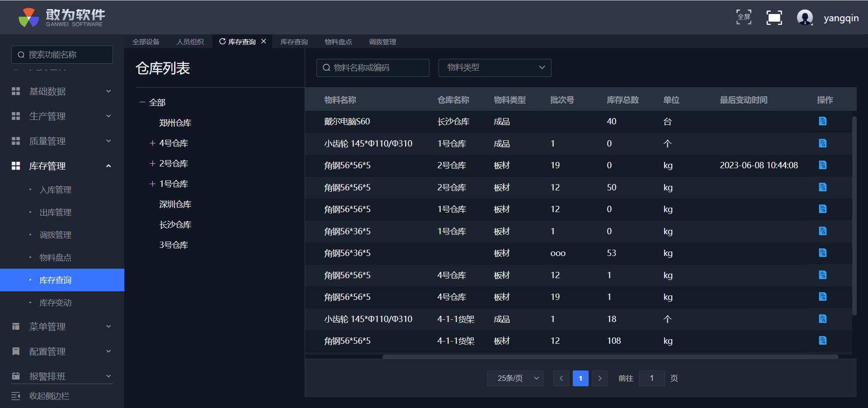This screenshot has height=408, width=868.
Task: Click the 收起侧边栏 collapse sidebar icon
Action: click(16, 396)
